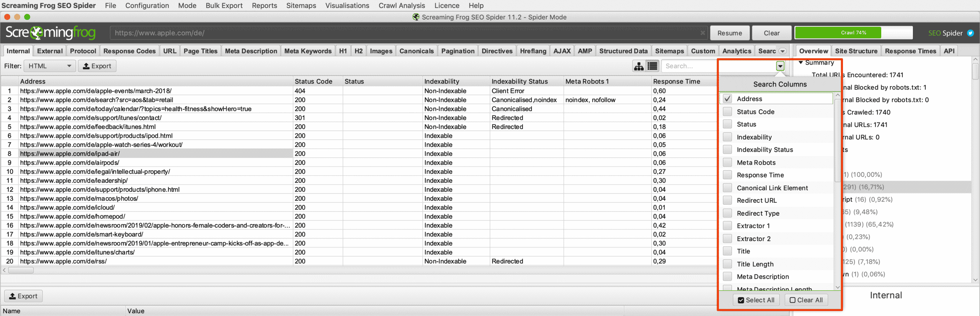Open the Bulk Export menu

224,5
